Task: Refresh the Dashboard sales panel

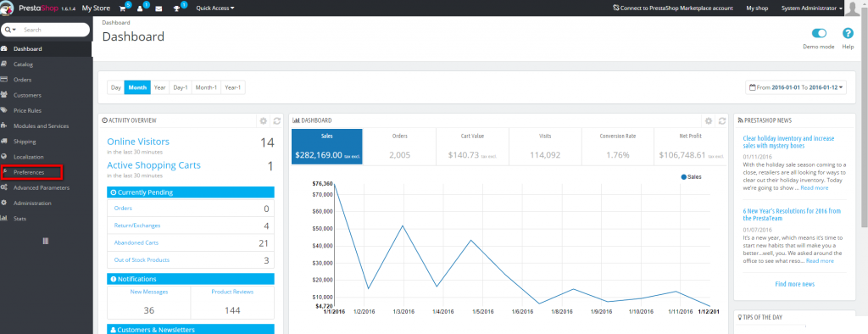Action: click(722, 120)
